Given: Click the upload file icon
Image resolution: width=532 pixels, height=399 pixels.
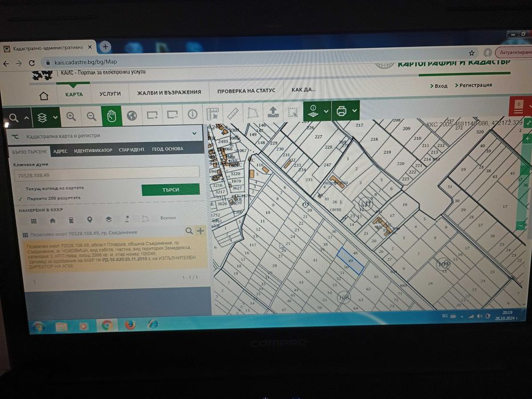Looking at the screenshot, I should [273, 112].
